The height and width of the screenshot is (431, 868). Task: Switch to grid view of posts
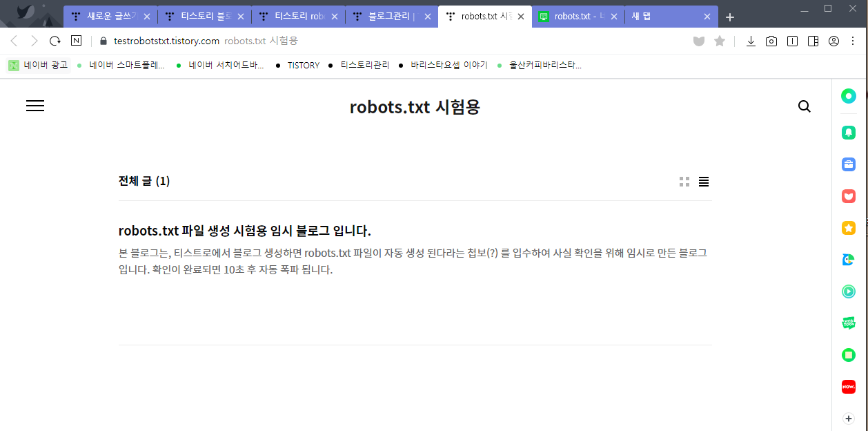click(684, 182)
